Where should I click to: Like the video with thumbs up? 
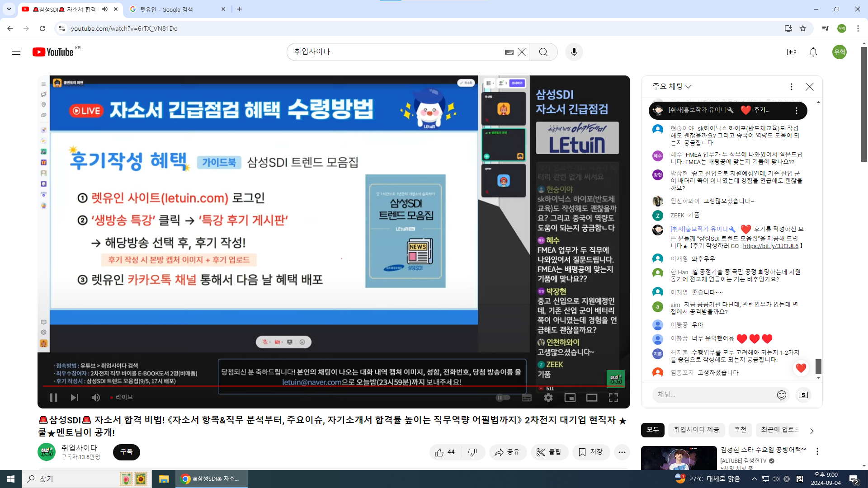coord(445,452)
